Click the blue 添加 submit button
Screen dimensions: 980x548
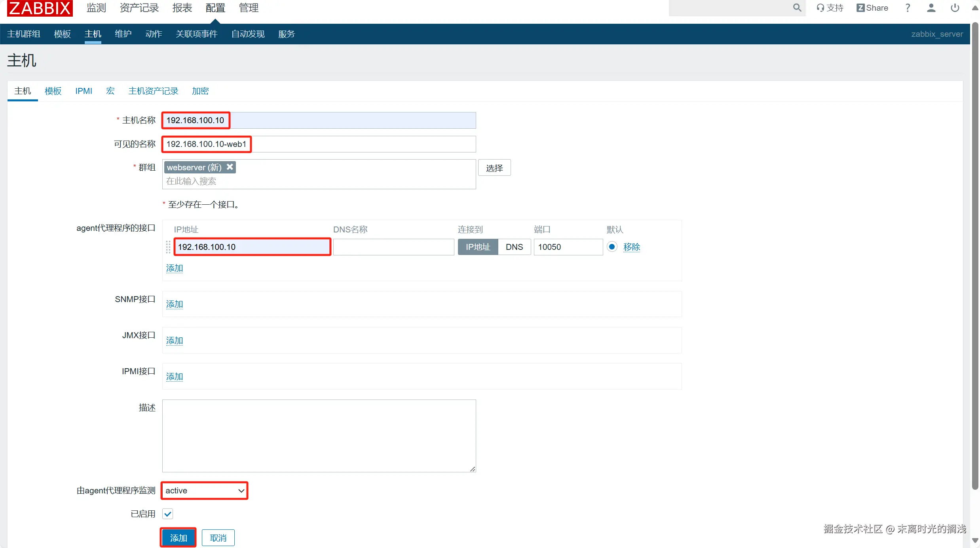[178, 538]
